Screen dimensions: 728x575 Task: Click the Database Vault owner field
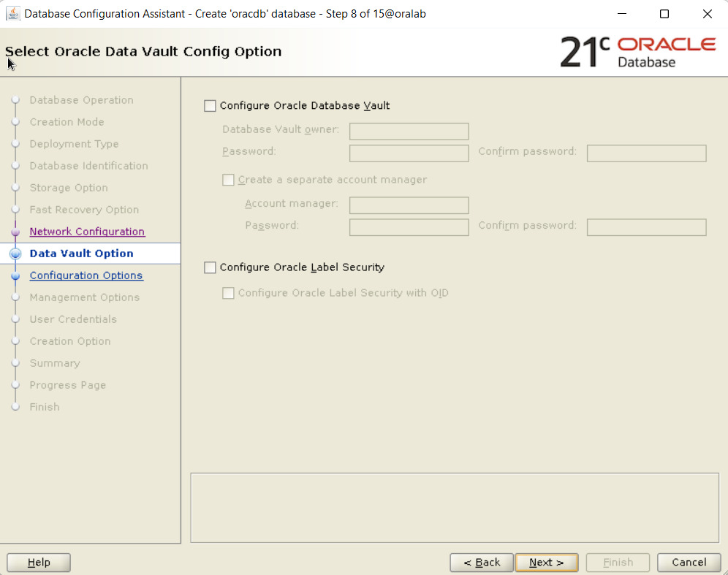tap(409, 132)
